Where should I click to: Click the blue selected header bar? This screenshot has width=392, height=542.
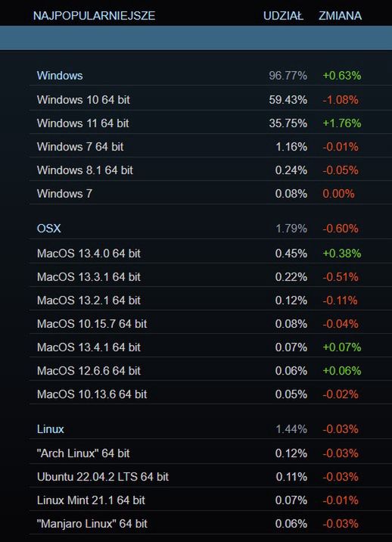196,38
